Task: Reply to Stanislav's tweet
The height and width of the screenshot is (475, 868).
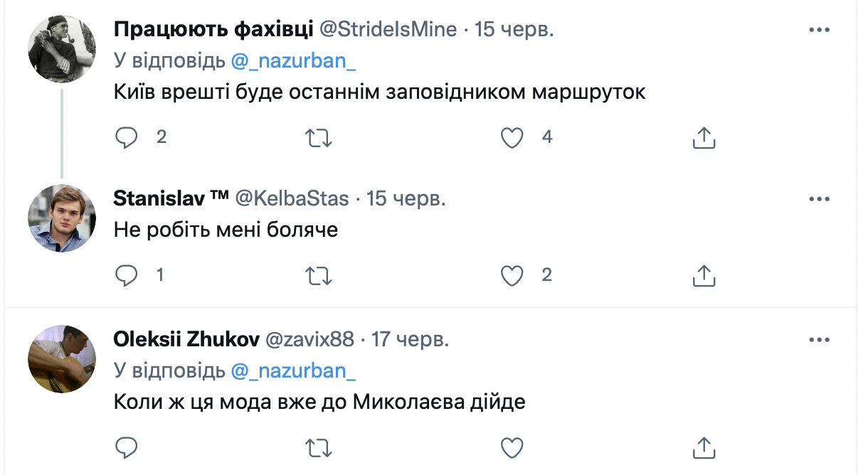Action: pyautogui.click(x=126, y=275)
